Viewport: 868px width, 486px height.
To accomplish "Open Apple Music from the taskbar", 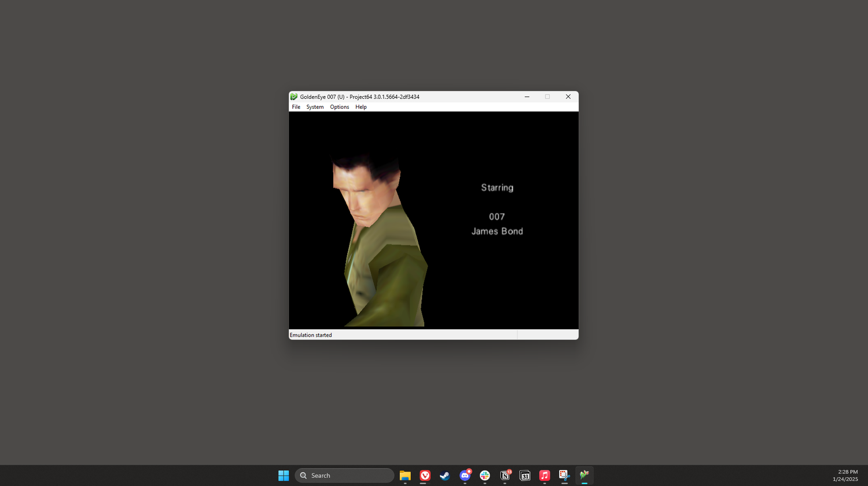I will (x=545, y=476).
